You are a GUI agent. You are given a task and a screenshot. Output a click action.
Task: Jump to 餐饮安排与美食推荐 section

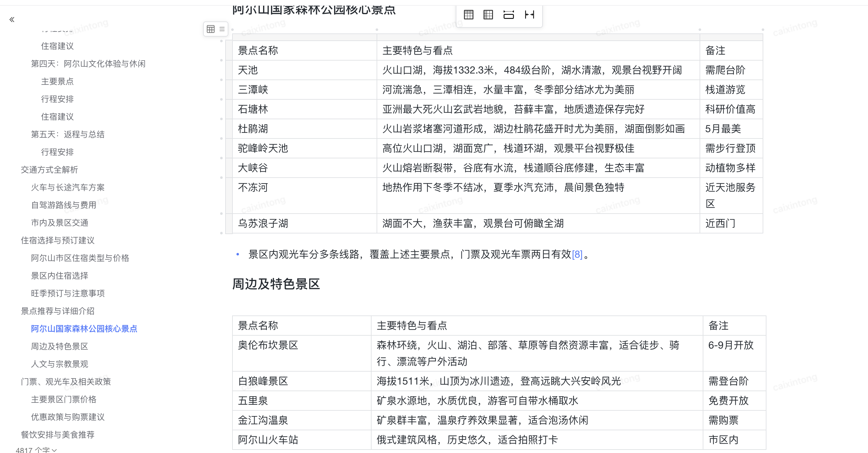point(58,435)
